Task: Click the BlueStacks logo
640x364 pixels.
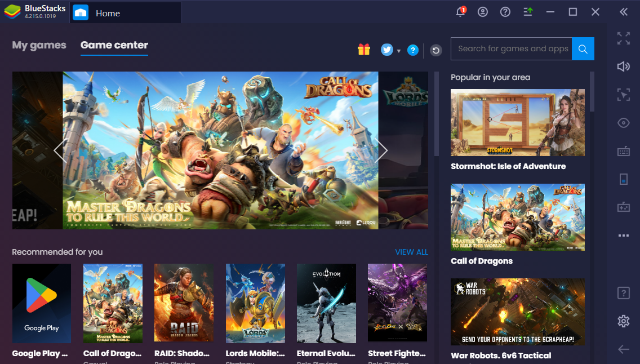Action: click(12, 12)
